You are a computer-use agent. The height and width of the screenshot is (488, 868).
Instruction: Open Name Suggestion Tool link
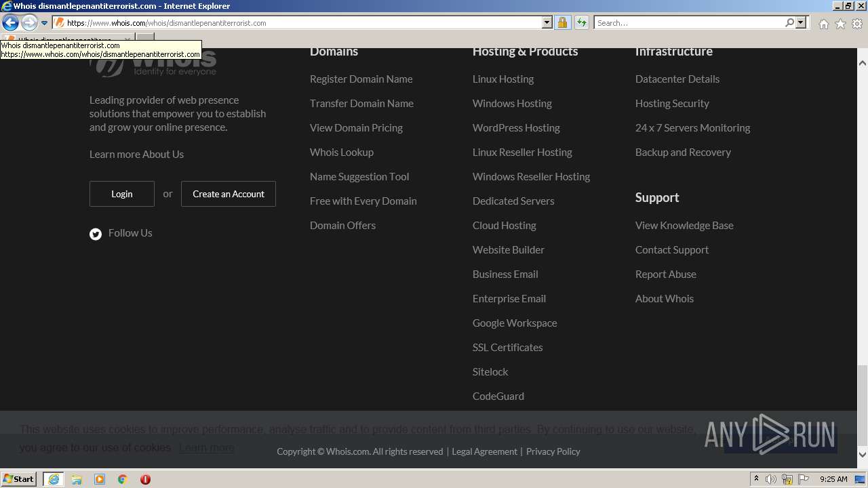point(359,177)
